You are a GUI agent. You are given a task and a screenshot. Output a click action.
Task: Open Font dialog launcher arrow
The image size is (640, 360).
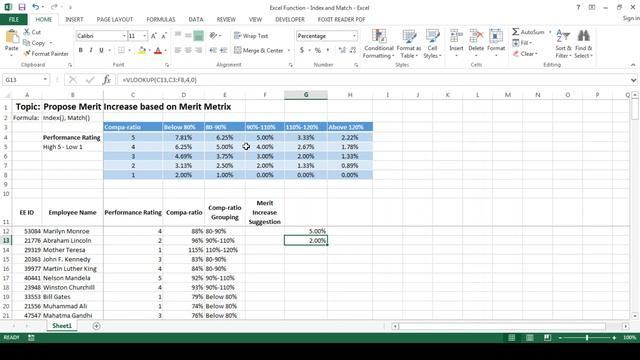point(167,65)
